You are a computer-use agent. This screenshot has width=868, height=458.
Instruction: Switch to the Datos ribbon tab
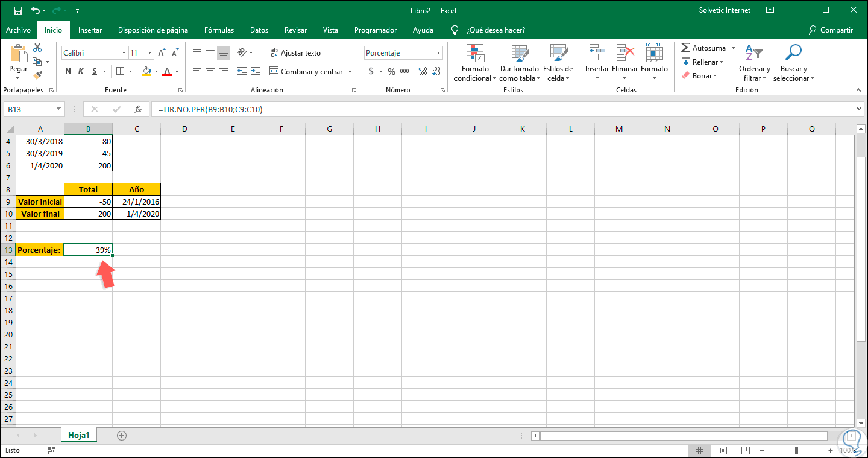pyautogui.click(x=259, y=30)
